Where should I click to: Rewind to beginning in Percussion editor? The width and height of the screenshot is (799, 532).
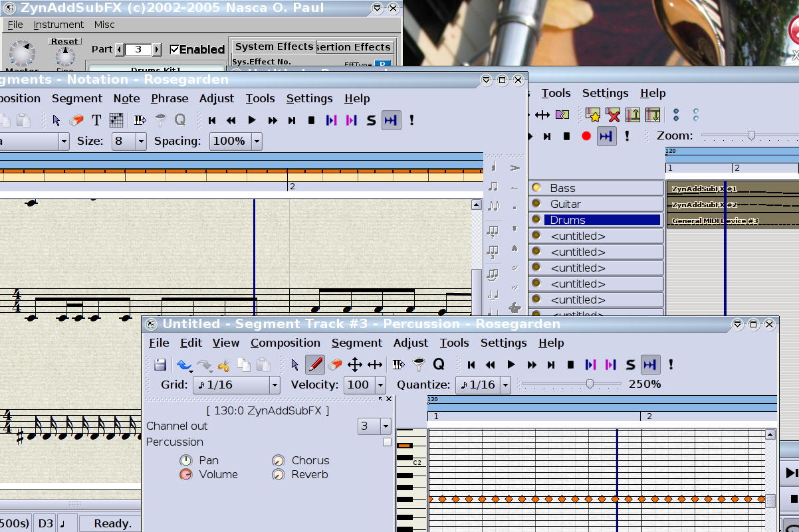coord(471,365)
